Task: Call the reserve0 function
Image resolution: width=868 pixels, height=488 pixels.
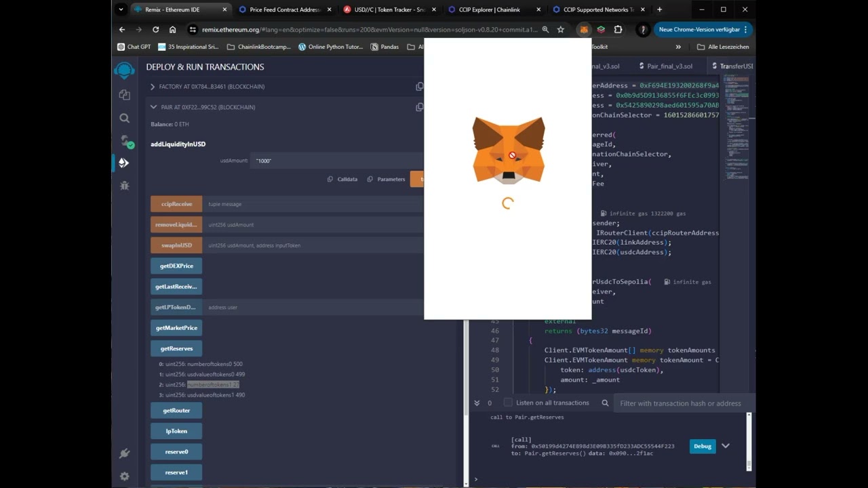Action: point(176,452)
